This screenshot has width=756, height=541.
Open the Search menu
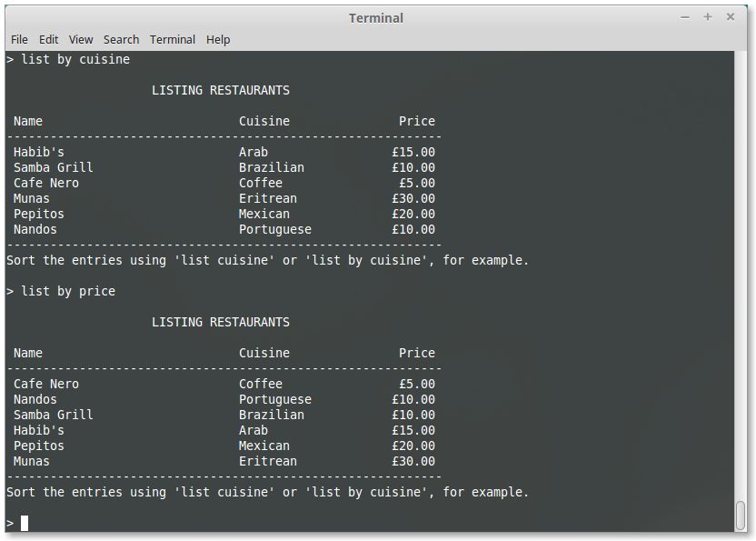tap(121, 40)
